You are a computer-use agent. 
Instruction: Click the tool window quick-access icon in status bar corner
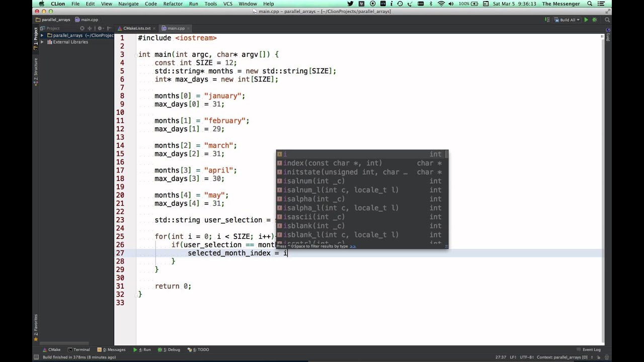(36, 357)
